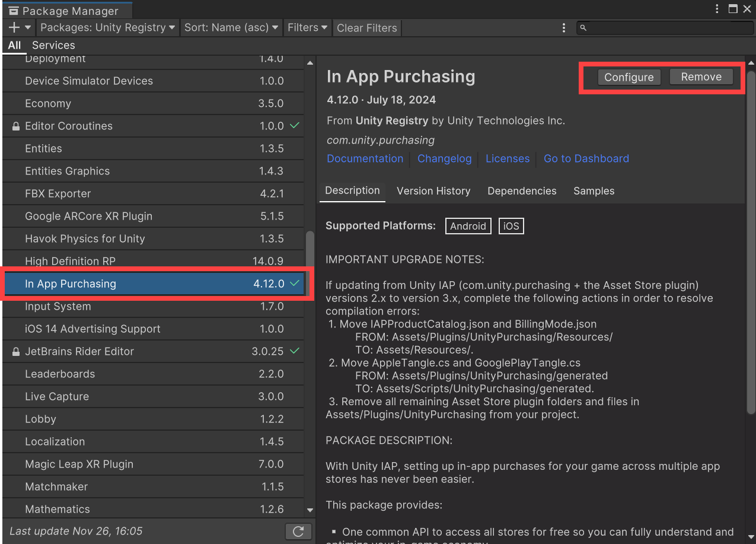Viewport: 756px width, 544px height.
Task: Switch to the All tab
Action: 14,45
